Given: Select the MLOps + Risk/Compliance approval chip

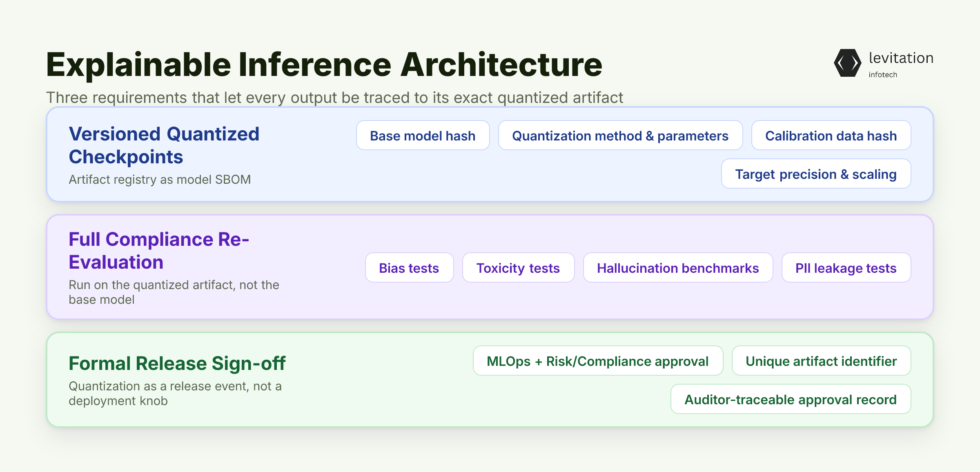Looking at the screenshot, I should 598,361.
